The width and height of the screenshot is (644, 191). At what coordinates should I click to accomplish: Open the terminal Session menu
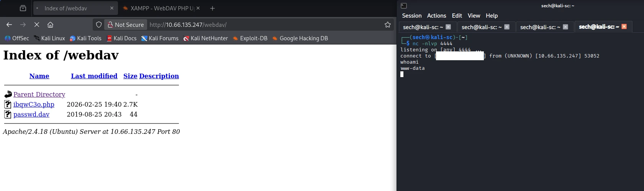pyautogui.click(x=411, y=16)
